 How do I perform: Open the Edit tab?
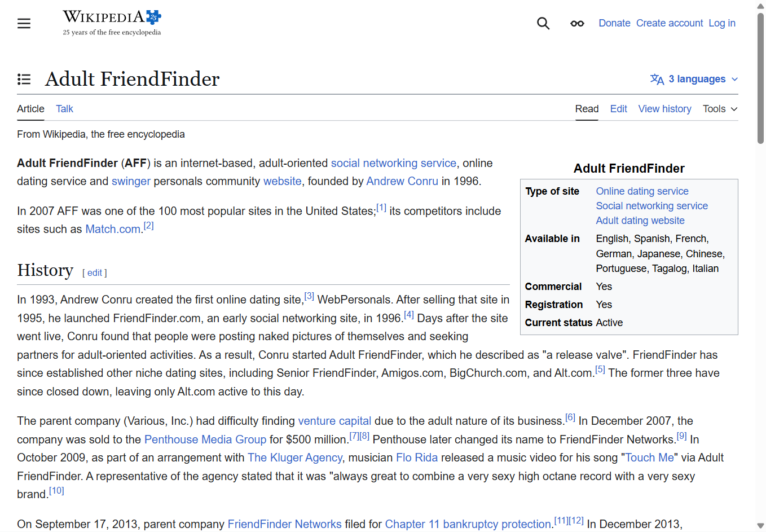[x=618, y=109]
